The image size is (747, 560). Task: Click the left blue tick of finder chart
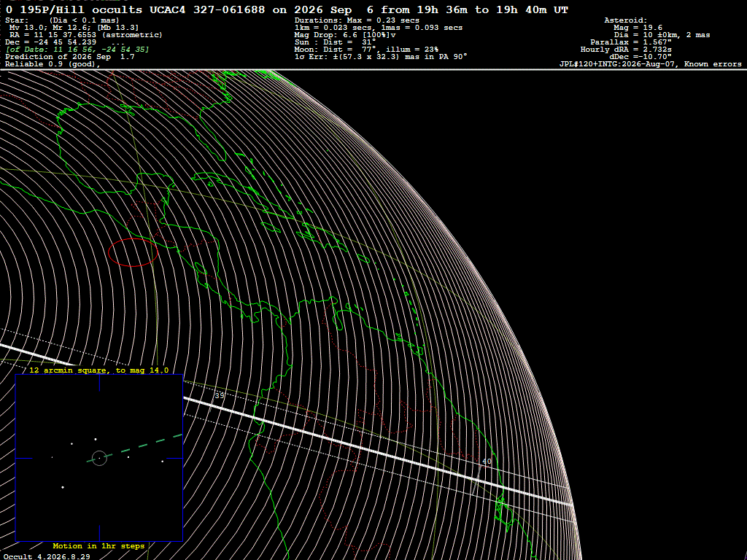[x=24, y=458]
